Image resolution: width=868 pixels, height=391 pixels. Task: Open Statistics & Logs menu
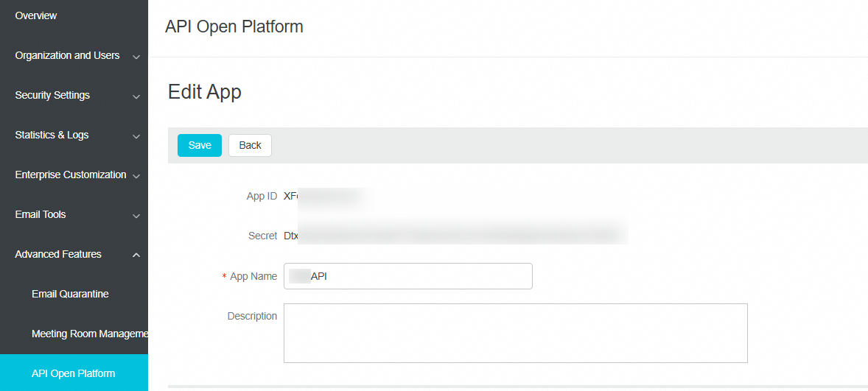coord(52,135)
